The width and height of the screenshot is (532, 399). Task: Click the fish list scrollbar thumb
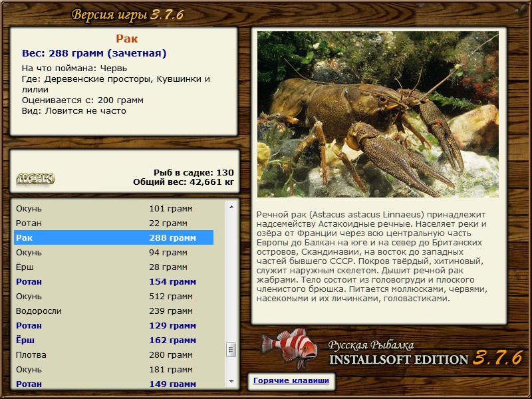[x=231, y=350]
